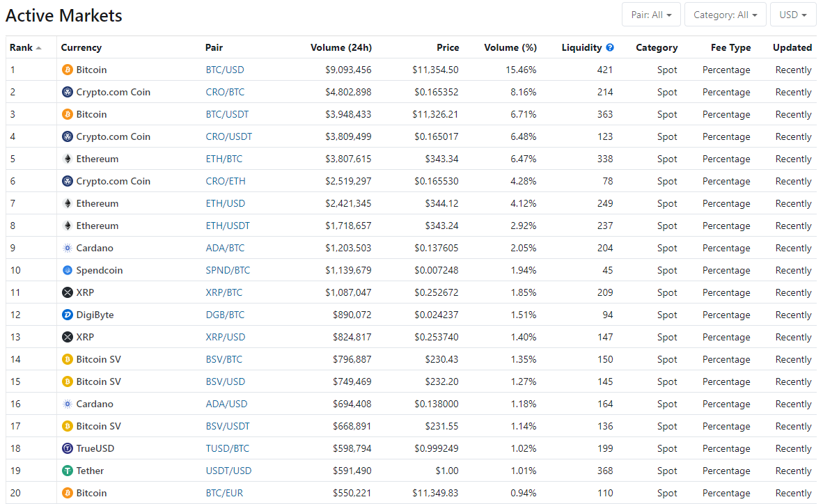The width and height of the screenshot is (823, 504).
Task: Open the XRP/USD pair link
Action: (225, 337)
